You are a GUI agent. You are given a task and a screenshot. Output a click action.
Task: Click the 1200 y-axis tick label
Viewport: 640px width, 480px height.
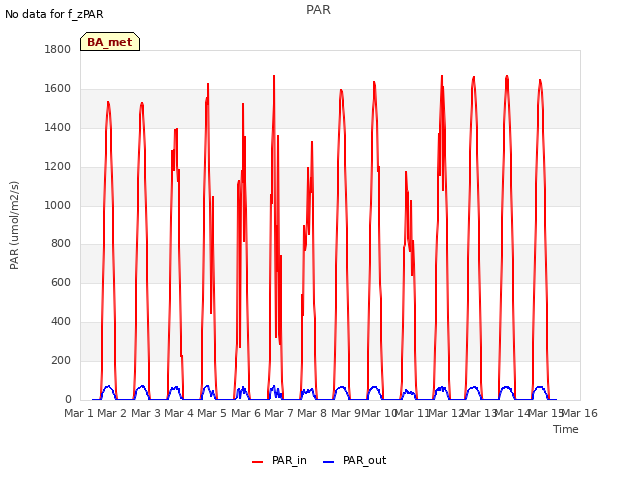(x=58, y=167)
